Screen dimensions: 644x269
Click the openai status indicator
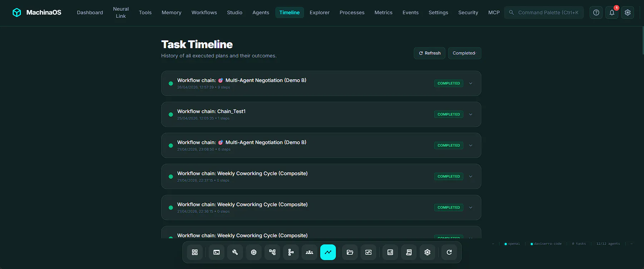tap(512, 244)
